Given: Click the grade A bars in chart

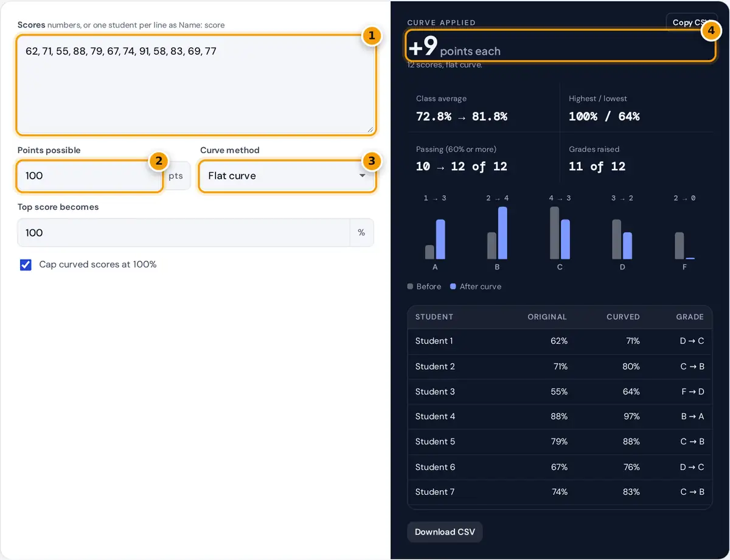Looking at the screenshot, I should [435, 239].
